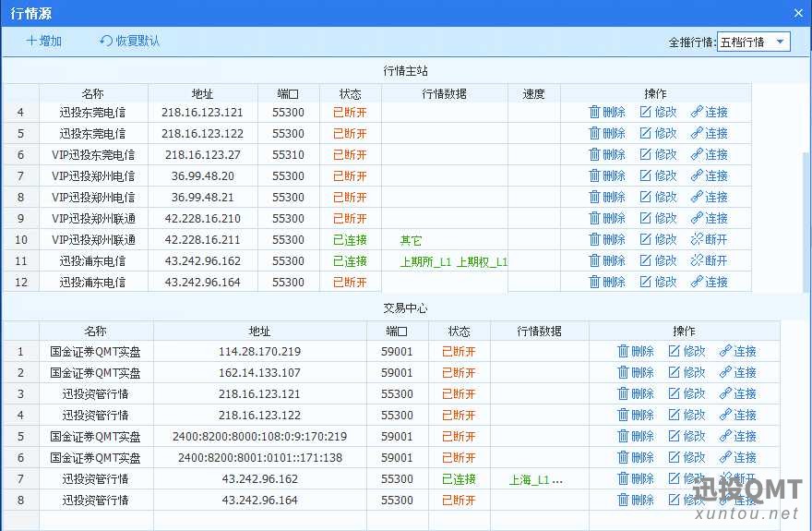Delete 交易中心 row 1 (114.28.170.219)
Image resolution: width=812 pixels, height=531 pixels.
coord(636,351)
